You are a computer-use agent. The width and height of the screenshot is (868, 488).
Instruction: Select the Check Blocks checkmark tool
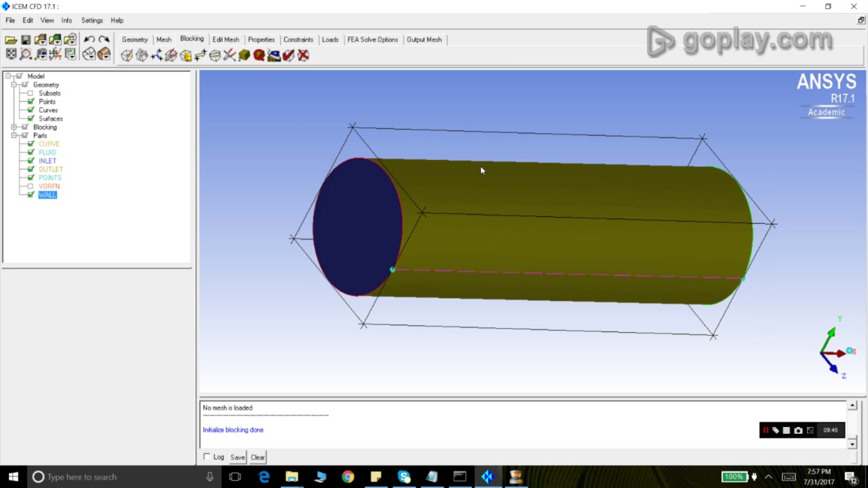pos(289,56)
